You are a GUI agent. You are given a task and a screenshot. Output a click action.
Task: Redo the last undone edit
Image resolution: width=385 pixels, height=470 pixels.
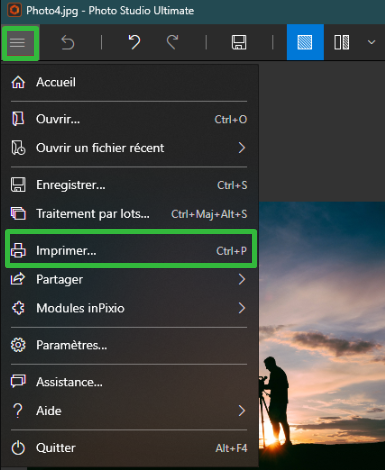(x=172, y=42)
